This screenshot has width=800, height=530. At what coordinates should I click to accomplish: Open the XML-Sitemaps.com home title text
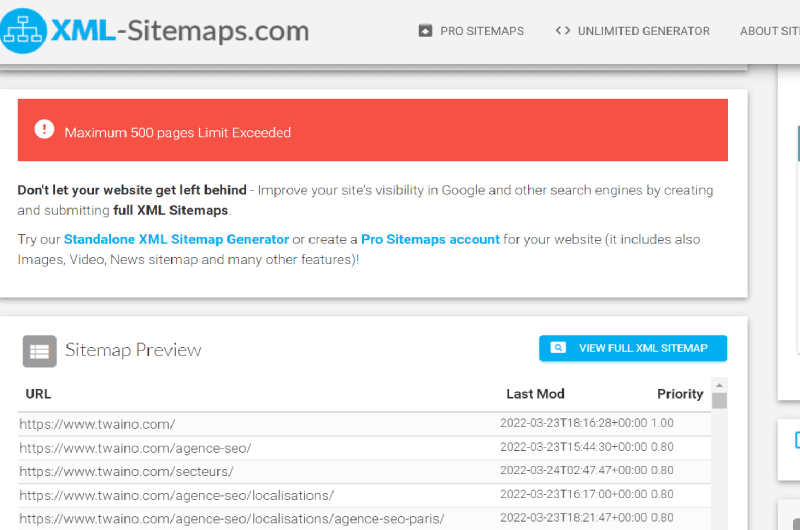pos(180,31)
